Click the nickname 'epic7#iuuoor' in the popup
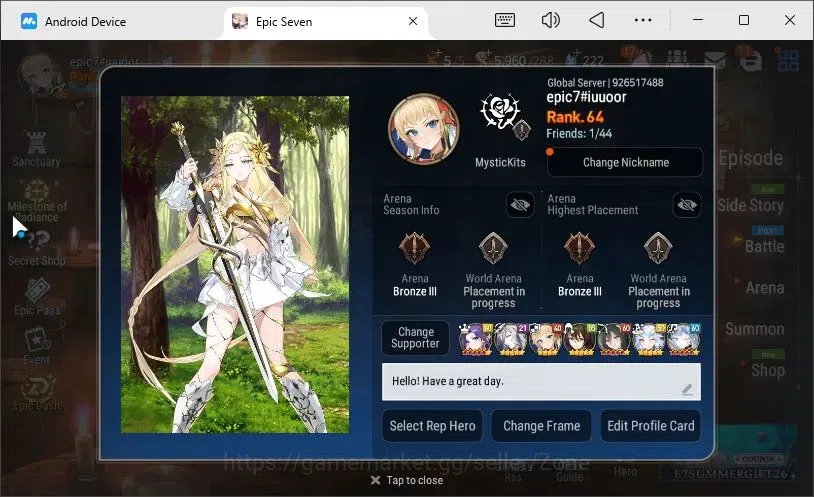 point(586,98)
